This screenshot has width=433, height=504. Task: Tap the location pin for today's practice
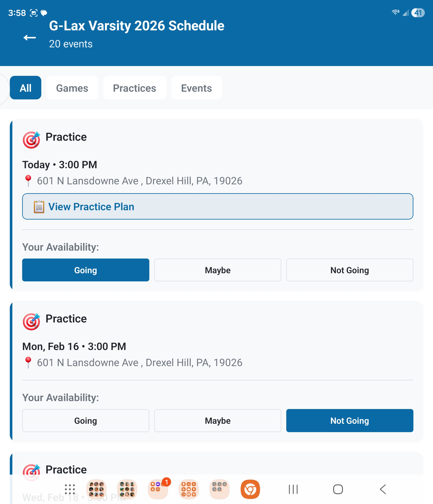pos(28,181)
